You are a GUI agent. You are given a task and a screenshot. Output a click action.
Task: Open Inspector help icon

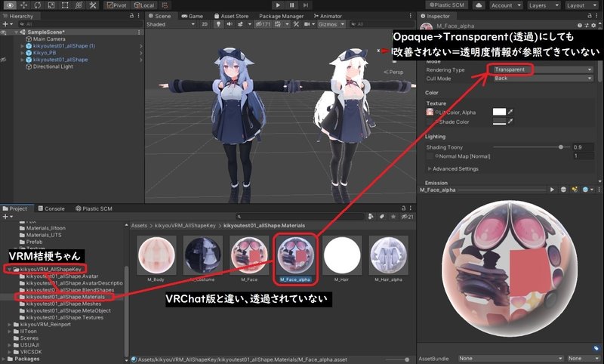pyautogui.click(x=580, y=26)
